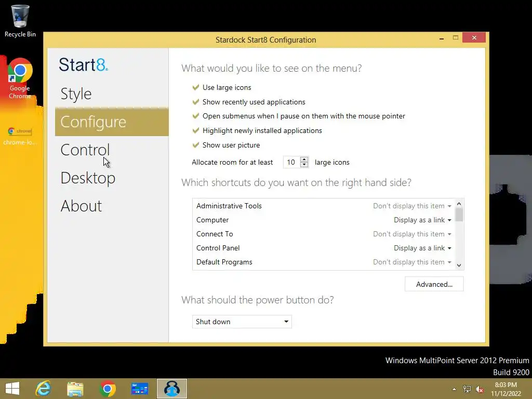Open Default Programs display dropdown
This screenshot has height=399, width=532.
(412, 262)
